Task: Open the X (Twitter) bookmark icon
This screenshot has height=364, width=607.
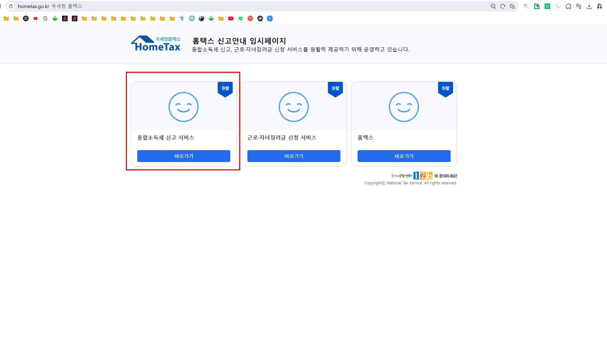Action: coord(270,18)
